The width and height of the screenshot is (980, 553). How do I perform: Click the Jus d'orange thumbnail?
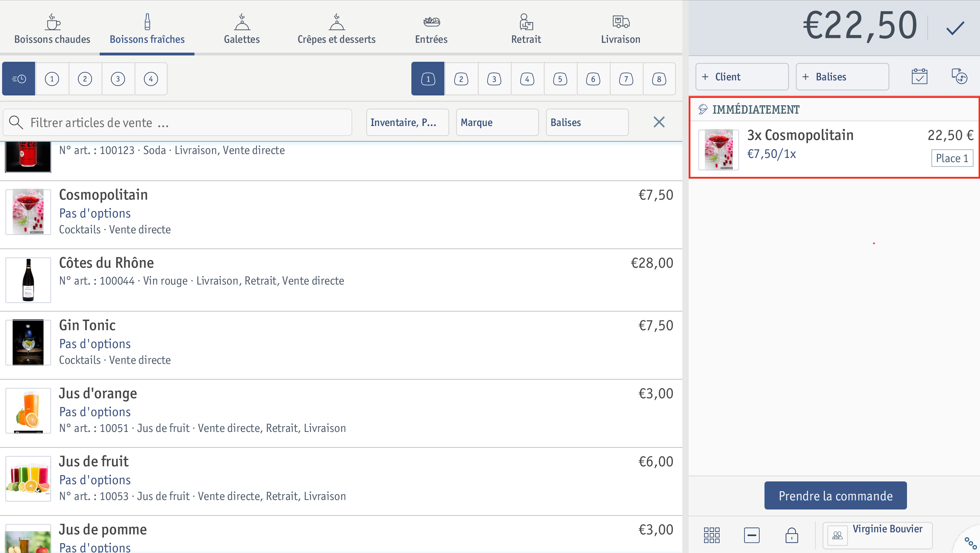pos(28,411)
